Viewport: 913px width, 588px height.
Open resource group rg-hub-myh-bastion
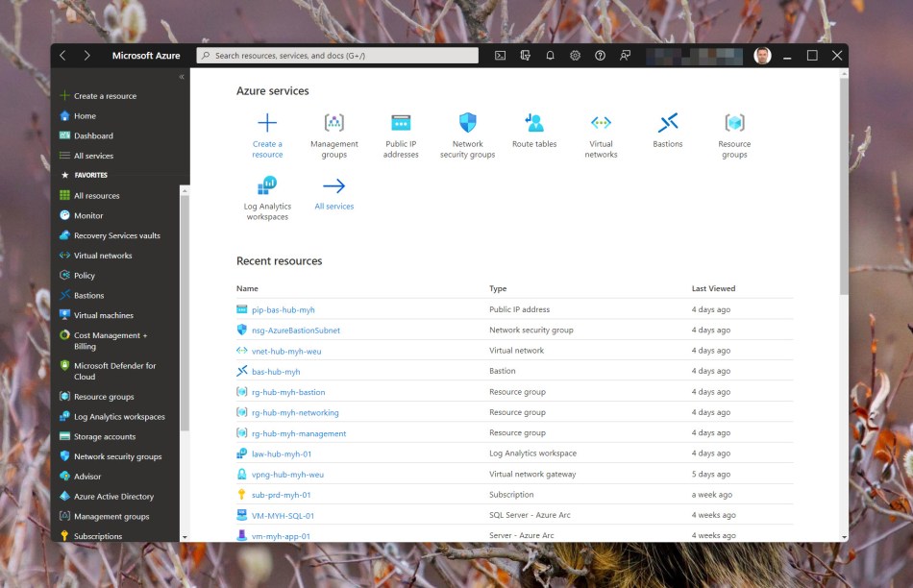(288, 392)
